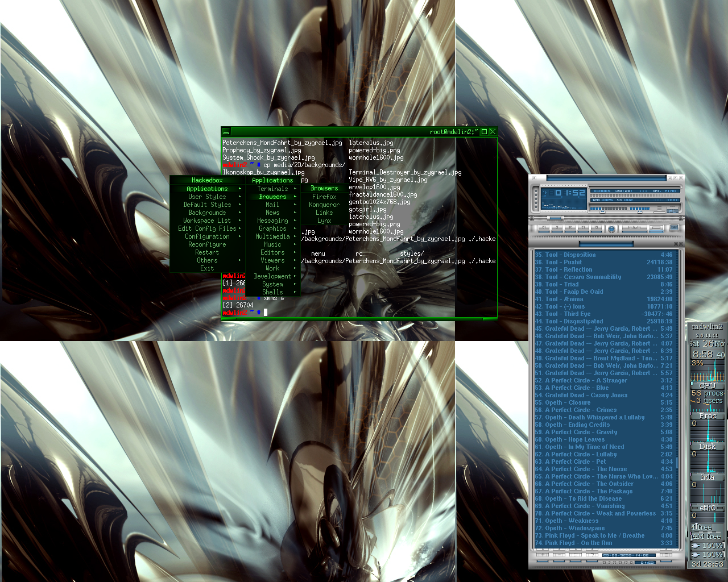728x582 pixels.
Task: Expand the Multimedia submenu
Action: pos(272,236)
